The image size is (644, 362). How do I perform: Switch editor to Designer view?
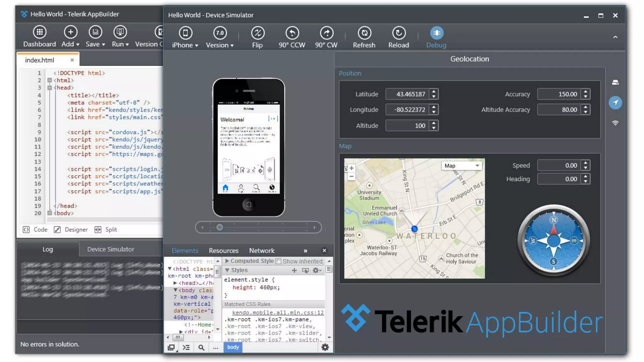(x=70, y=230)
